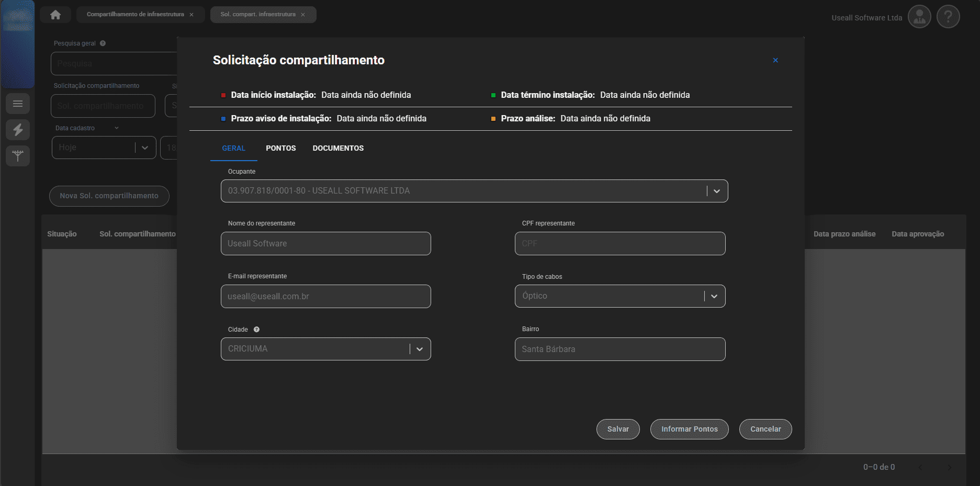Open the user profile avatar icon
The width and height of the screenshot is (980, 486).
pos(919,17)
